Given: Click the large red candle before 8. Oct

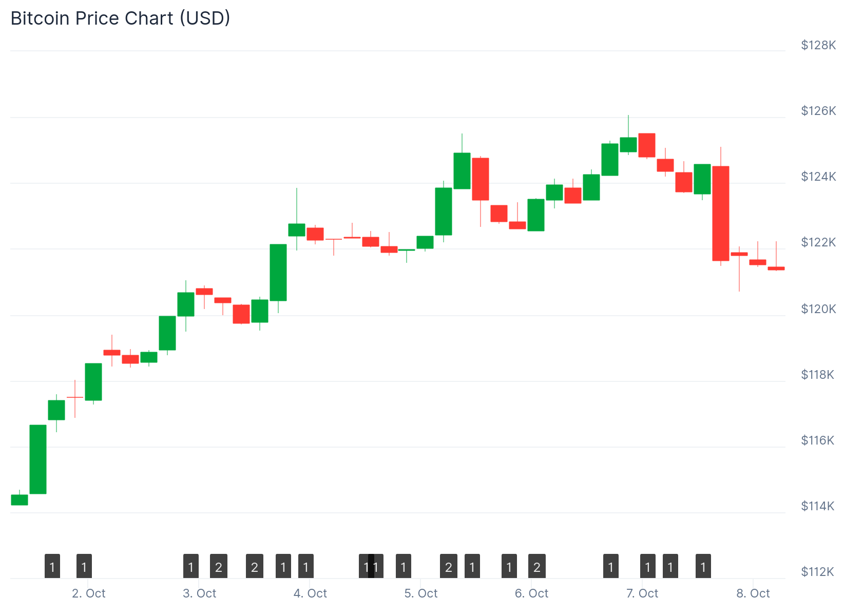Looking at the screenshot, I should point(721,214).
